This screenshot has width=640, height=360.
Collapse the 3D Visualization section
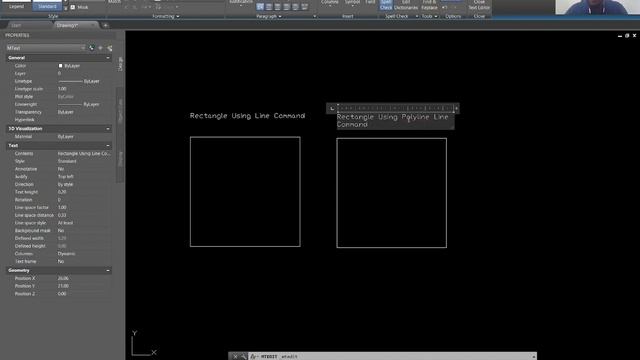coord(108,129)
